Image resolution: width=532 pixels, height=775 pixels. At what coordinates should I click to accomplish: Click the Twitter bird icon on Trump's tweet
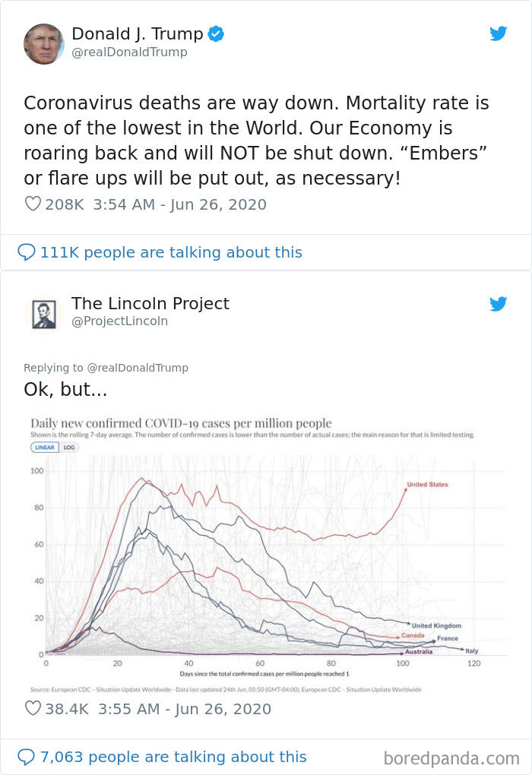pyautogui.click(x=499, y=33)
